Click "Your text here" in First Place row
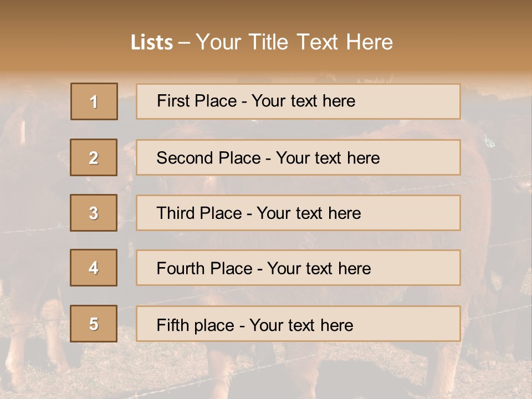The height and width of the screenshot is (399, 532). (x=303, y=101)
